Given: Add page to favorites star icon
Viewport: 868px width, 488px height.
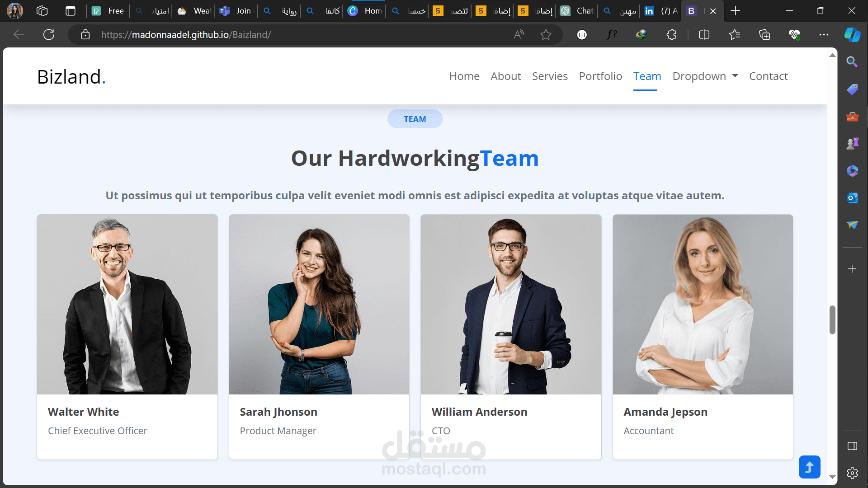Looking at the screenshot, I should (546, 34).
